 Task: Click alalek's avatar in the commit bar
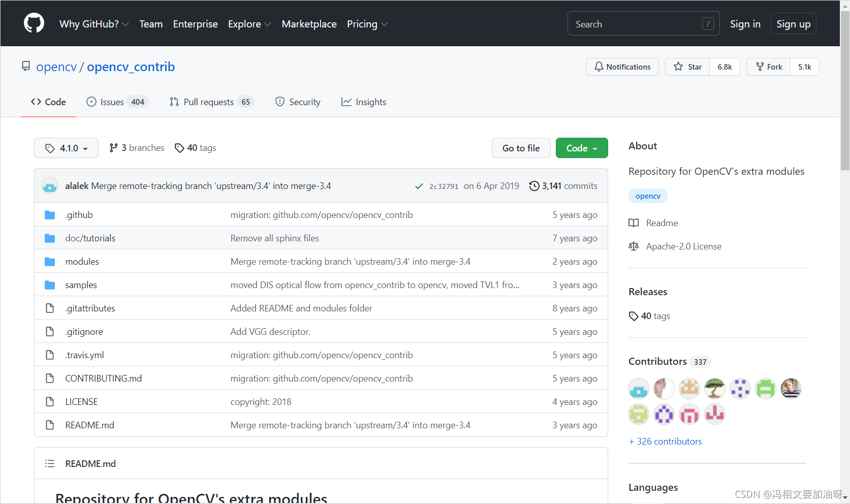coord(50,186)
